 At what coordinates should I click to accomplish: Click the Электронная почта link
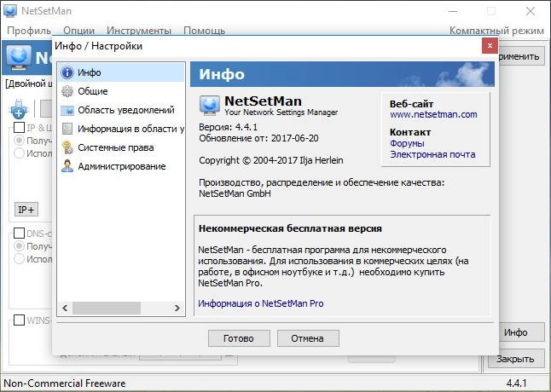(432, 154)
